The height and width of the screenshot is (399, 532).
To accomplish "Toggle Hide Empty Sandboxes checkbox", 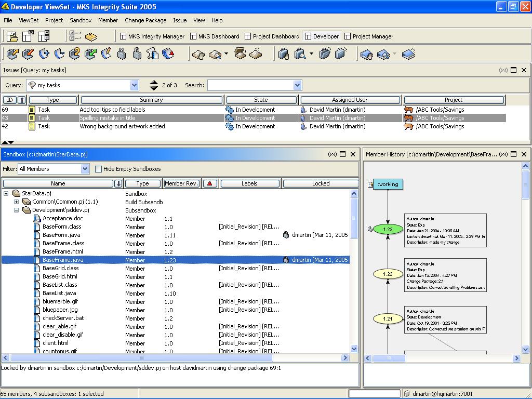I will tap(98, 169).
